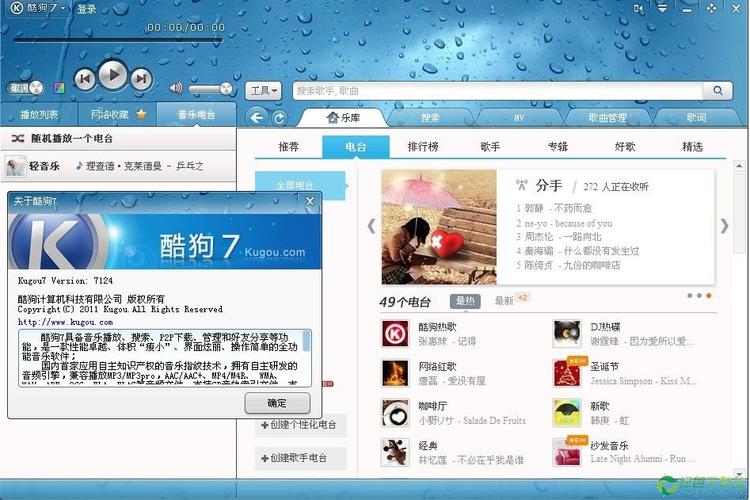Click the shuffle icon for random radio
The image size is (750, 500).
pyautogui.click(x=18, y=138)
